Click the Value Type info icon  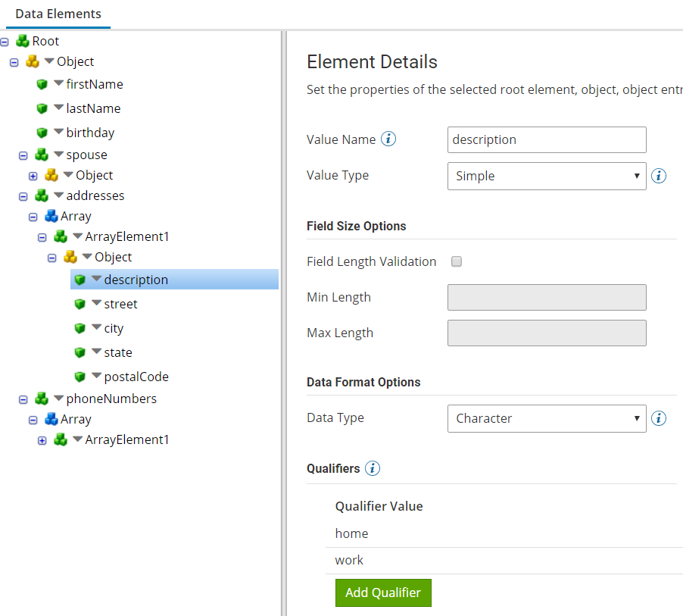click(x=658, y=176)
